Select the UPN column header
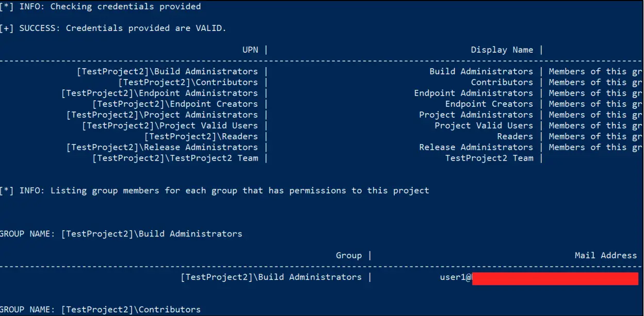Screen dimensions: 644x316 pyautogui.click(x=250, y=50)
